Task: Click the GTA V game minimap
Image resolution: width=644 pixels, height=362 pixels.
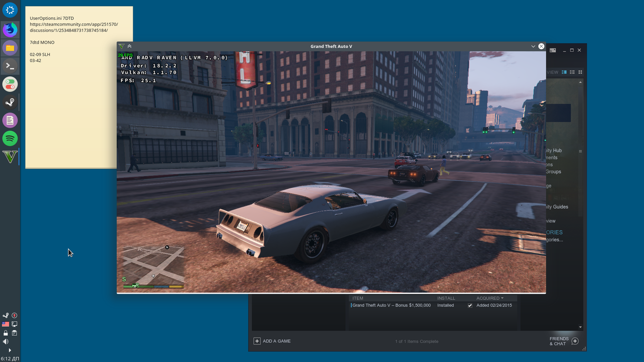Action: coord(153,265)
